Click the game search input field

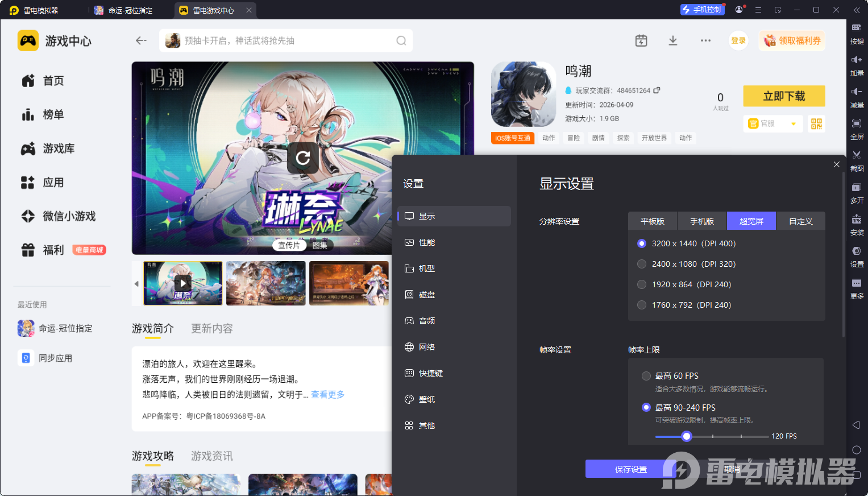(286, 40)
